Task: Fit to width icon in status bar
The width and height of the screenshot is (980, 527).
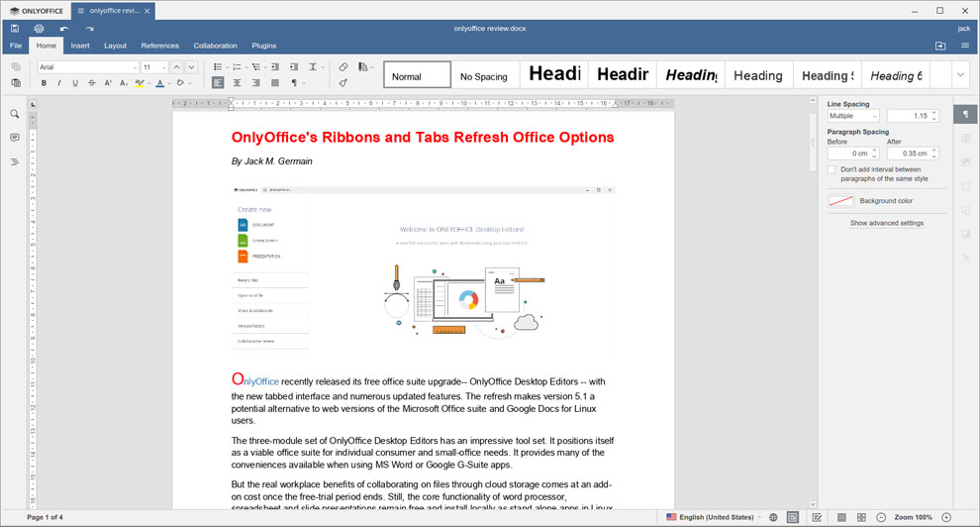Action: [x=861, y=518]
